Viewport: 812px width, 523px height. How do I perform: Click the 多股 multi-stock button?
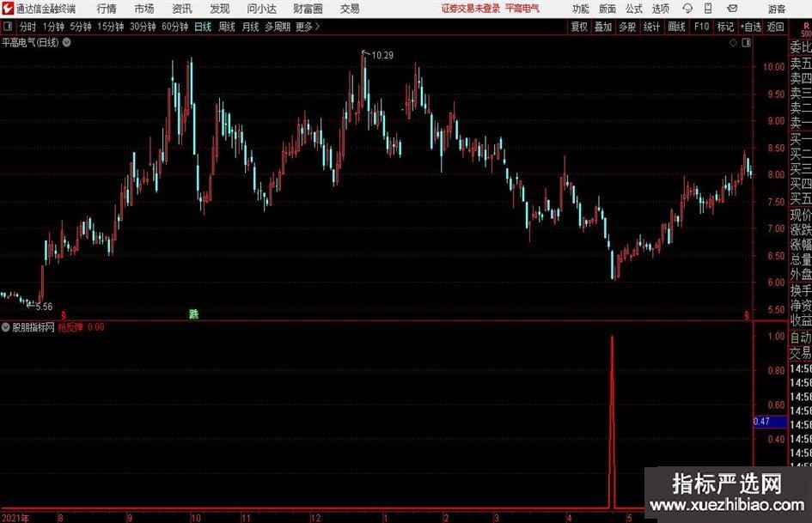click(x=627, y=27)
